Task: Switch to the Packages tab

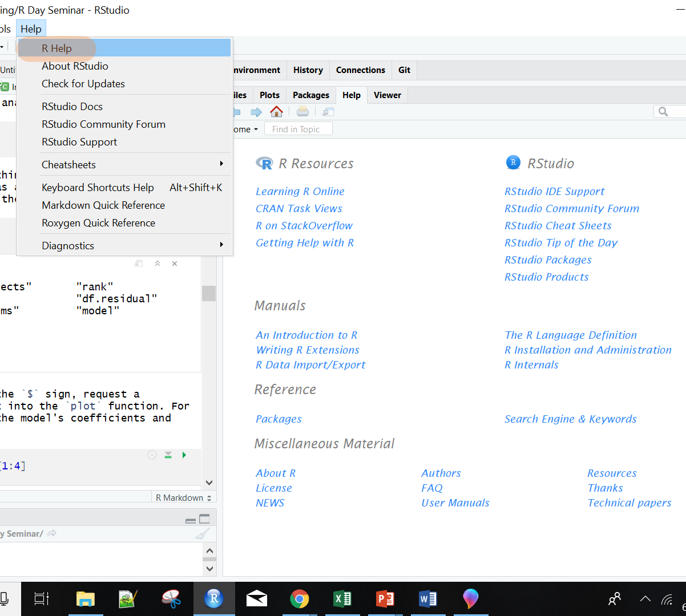Action: 311,95
